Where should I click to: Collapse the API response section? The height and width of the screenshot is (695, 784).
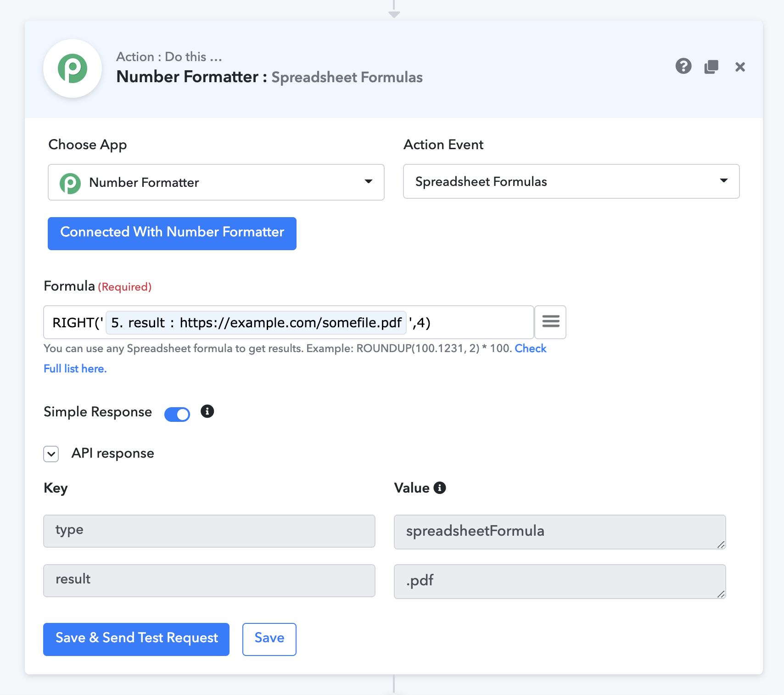[x=51, y=454]
